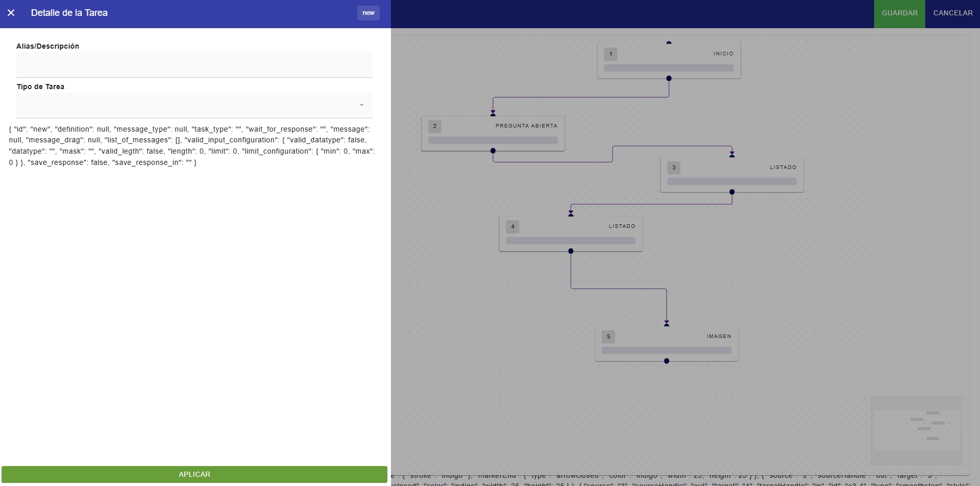Click output handle of LISTADO node 4
The width and height of the screenshot is (980, 486).
click(x=571, y=251)
